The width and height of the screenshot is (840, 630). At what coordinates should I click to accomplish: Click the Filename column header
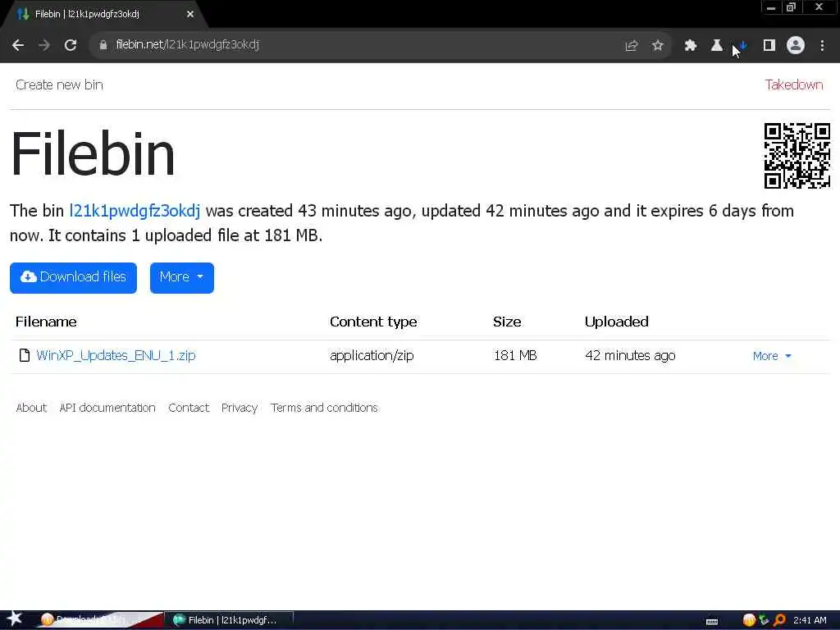coord(46,322)
